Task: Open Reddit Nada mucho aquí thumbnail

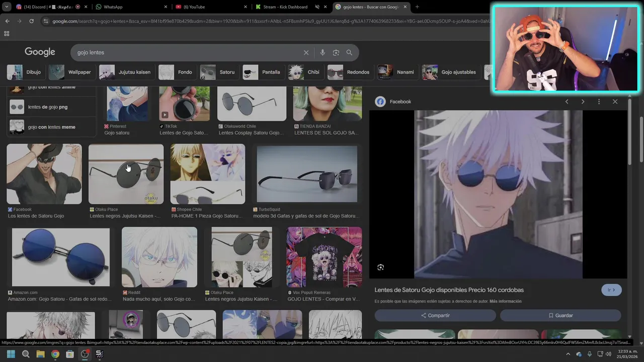Action: pos(159,257)
